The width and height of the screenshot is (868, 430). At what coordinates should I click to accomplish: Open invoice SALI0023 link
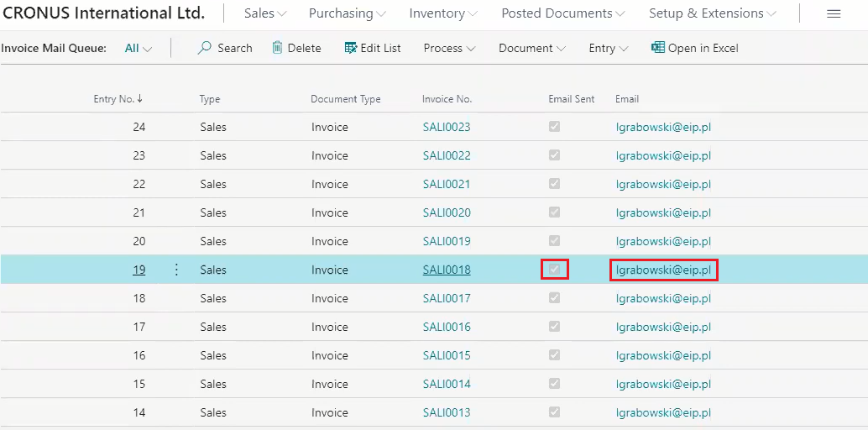447,127
